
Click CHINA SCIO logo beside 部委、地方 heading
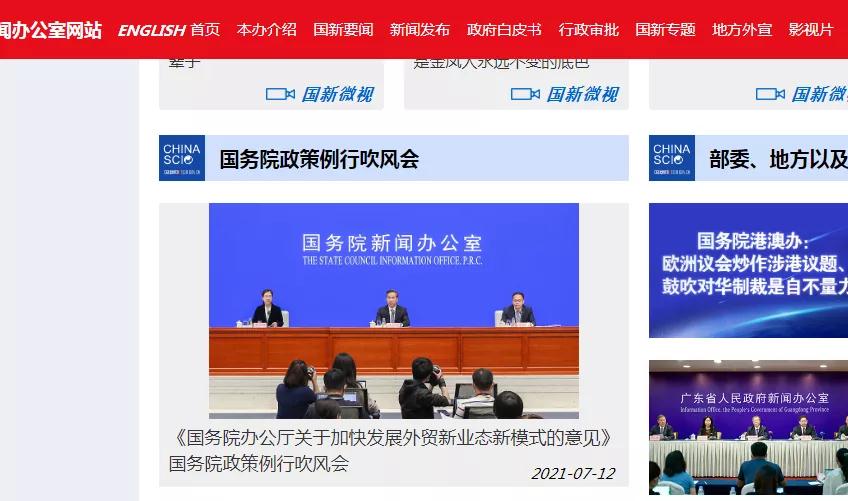click(672, 158)
